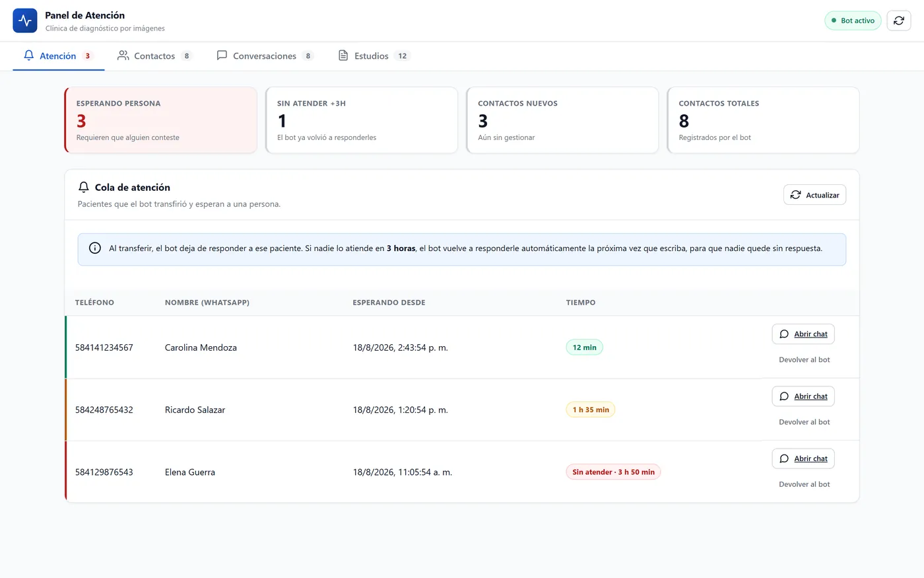Return Carolina Mendoza to the bot
Viewport: 924px width, 578px height.
tap(805, 360)
